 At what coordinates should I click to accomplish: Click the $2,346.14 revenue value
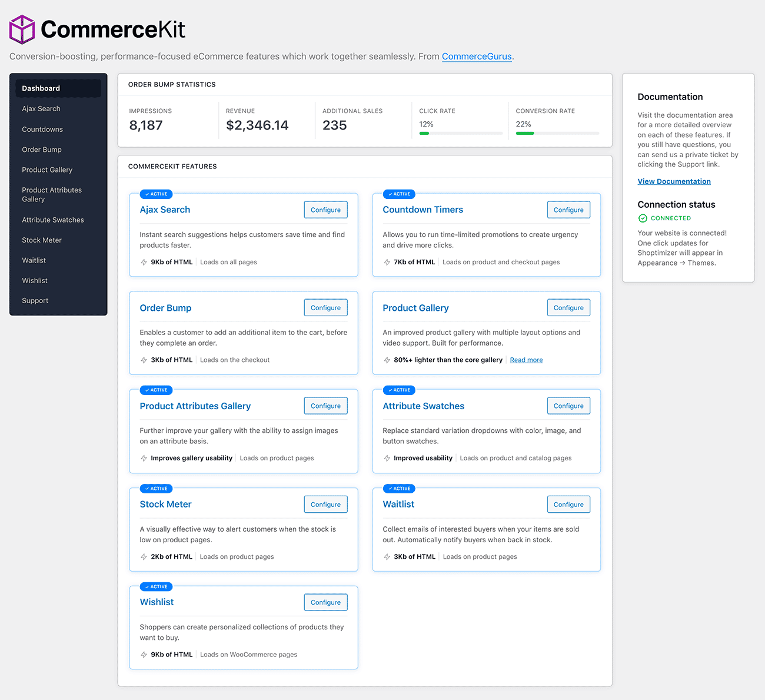pyautogui.click(x=257, y=125)
